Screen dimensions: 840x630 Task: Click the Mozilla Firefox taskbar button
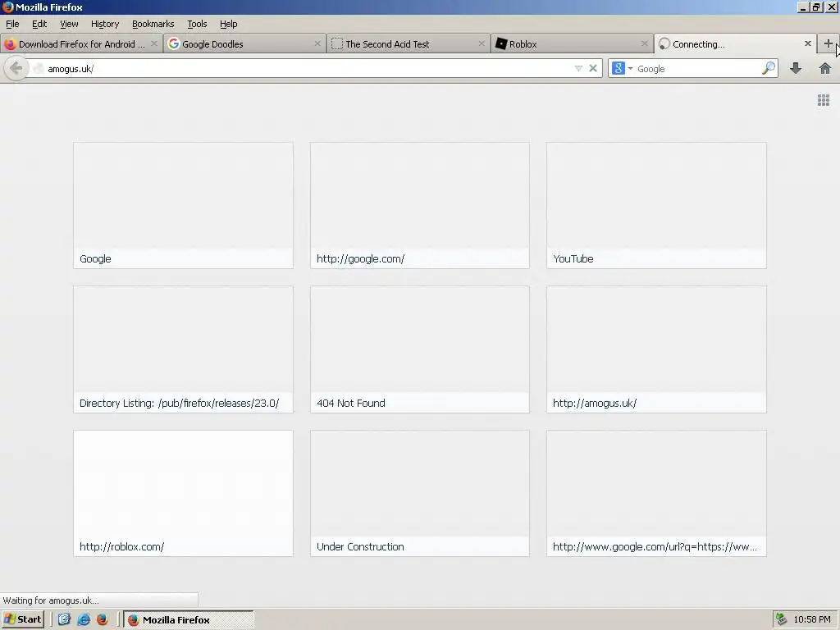[x=189, y=620]
